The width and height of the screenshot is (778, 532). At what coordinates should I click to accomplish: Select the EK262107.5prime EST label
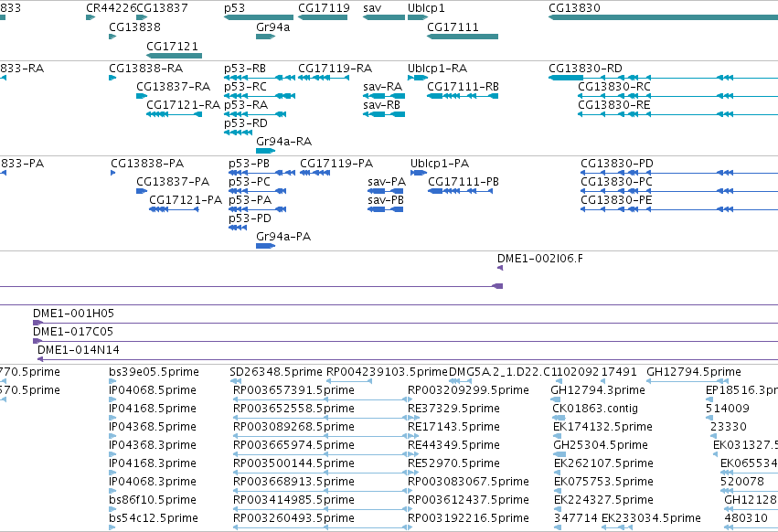603,463
